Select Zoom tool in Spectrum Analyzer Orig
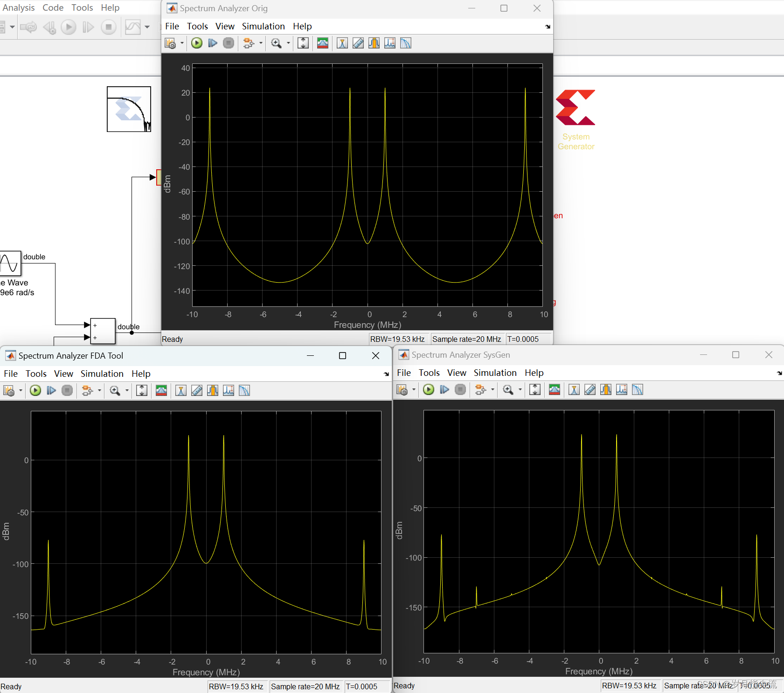 click(276, 43)
